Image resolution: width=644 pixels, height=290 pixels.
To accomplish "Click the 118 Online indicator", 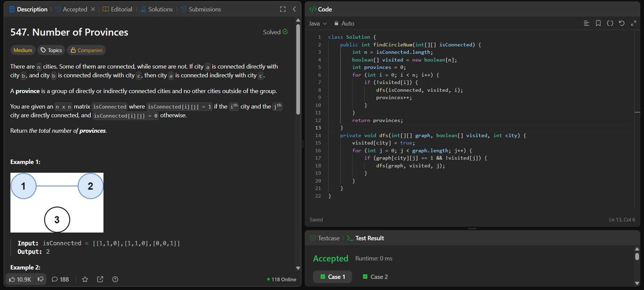I will tap(281, 279).
